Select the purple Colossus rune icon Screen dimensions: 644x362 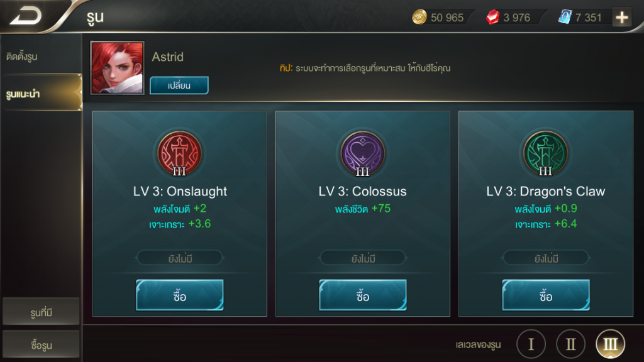coord(363,153)
